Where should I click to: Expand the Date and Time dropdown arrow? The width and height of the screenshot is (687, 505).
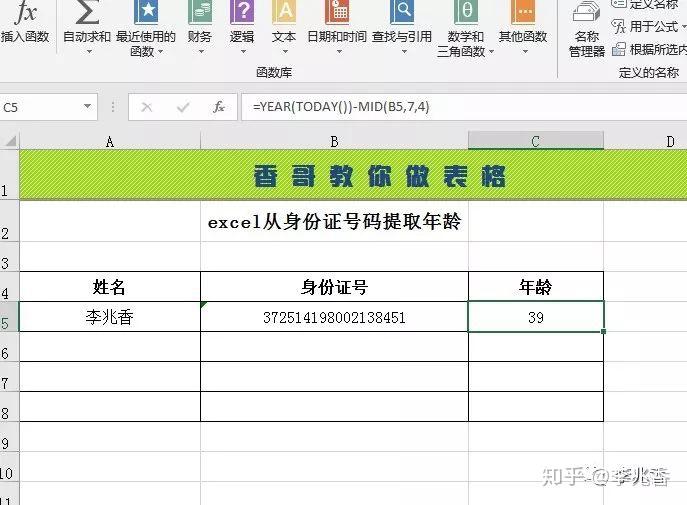[339, 52]
